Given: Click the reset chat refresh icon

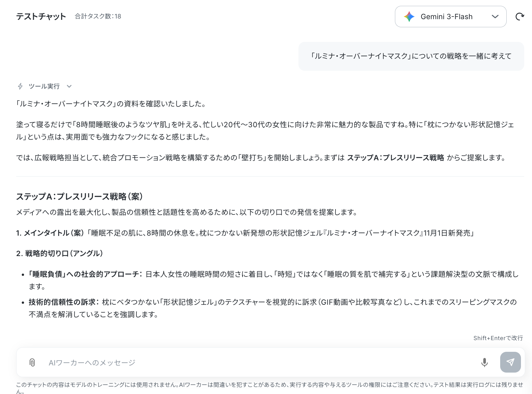Looking at the screenshot, I should coord(520,17).
